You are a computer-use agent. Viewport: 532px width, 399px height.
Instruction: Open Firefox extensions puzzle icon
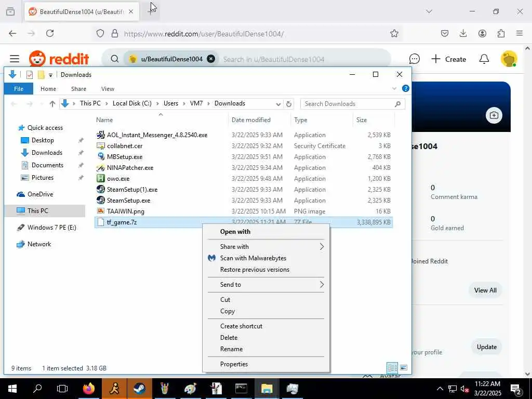(501, 33)
